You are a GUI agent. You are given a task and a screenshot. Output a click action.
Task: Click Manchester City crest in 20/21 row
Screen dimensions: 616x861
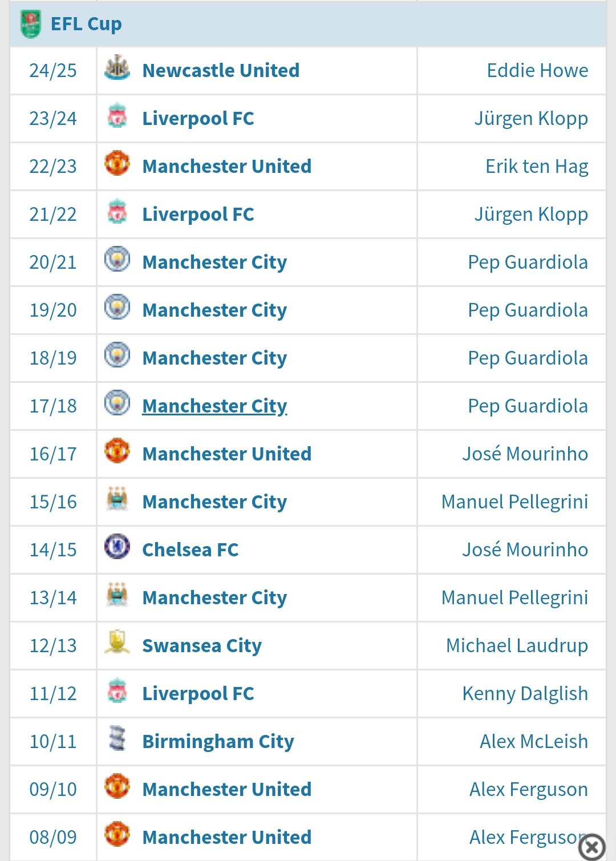(117, 260)
